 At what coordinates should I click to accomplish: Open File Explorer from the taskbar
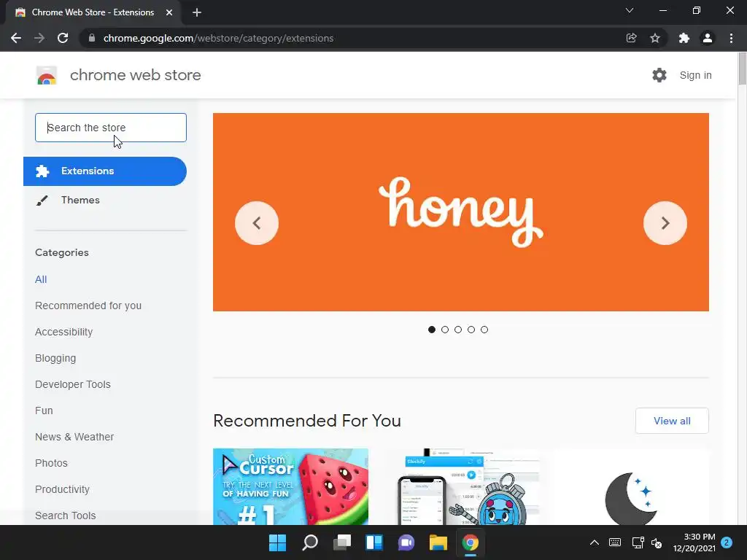tap(438, 542)
